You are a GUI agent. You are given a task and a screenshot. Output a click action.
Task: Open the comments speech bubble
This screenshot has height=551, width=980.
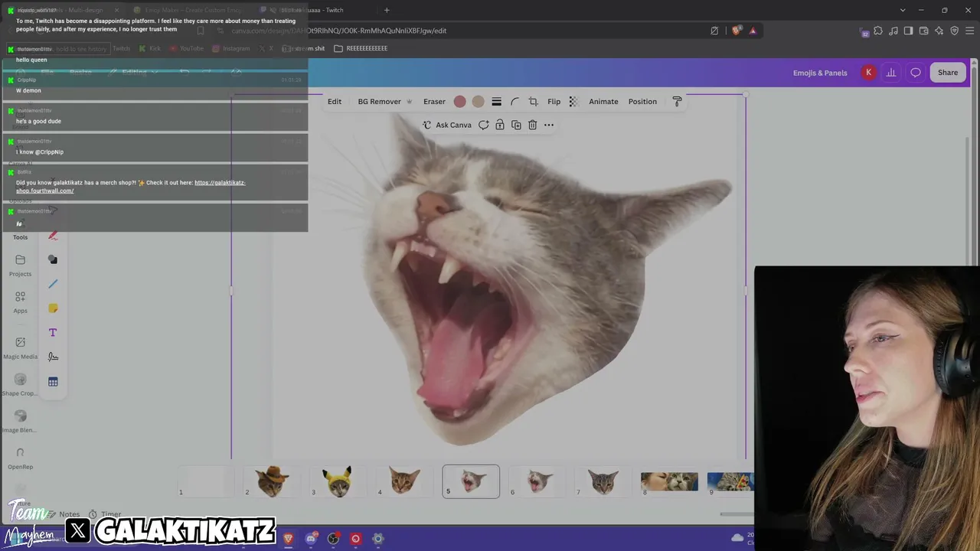(x=916, y=73)
